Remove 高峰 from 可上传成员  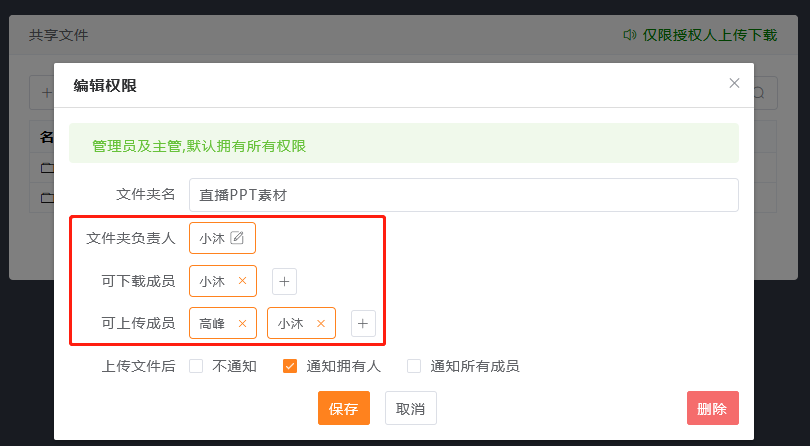[x=242, y=323]
